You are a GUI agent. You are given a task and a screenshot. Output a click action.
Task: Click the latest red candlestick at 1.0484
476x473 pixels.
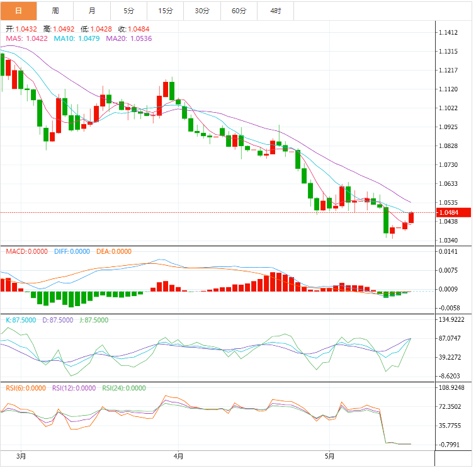point(411,218)
